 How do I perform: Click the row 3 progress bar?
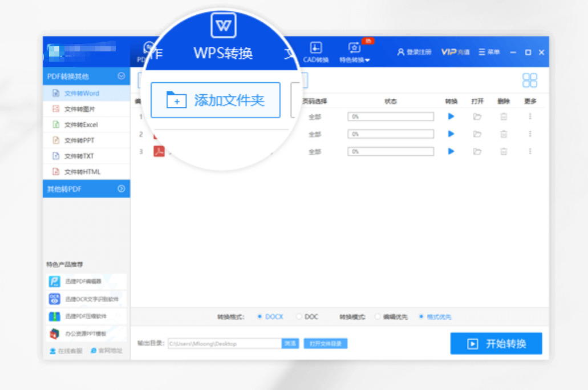(x=391, y=152)
